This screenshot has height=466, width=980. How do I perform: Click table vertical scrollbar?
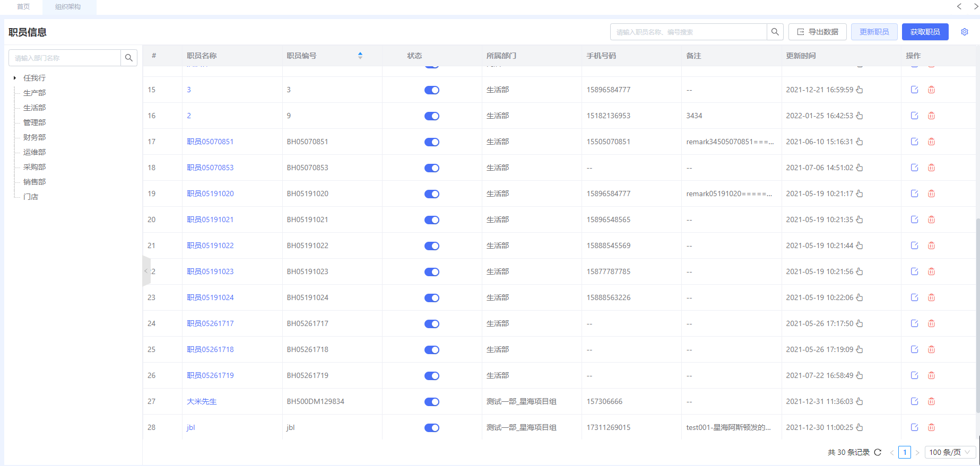pos(977,315)
